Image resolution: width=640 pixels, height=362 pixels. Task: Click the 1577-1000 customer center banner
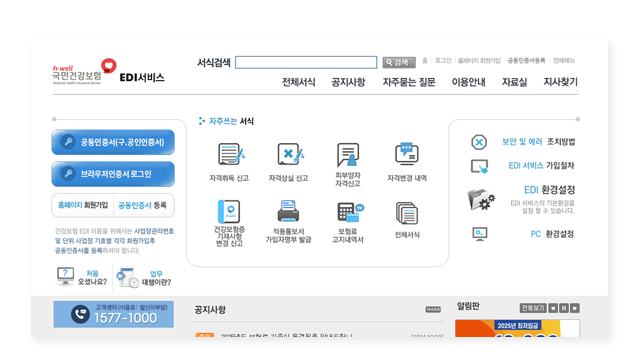[113, 314]
